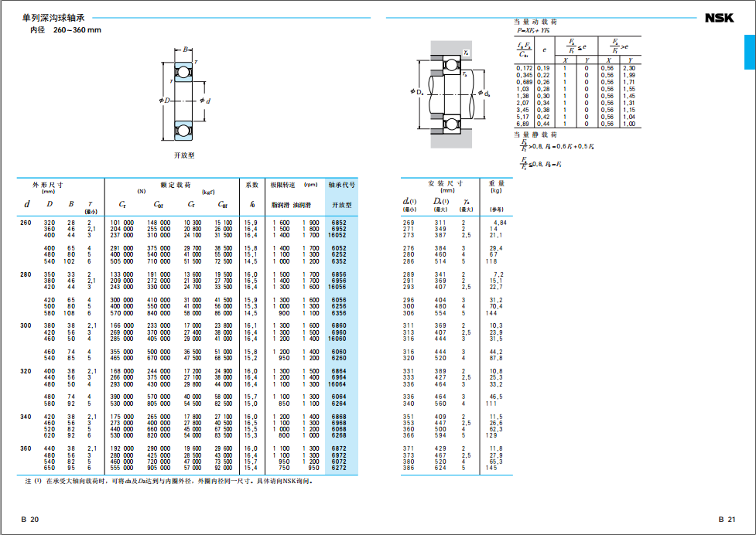The height and width of the screenshot is (535, 756).
Task: Click the NSK logo in the header
Action: (x=719, y=19)
